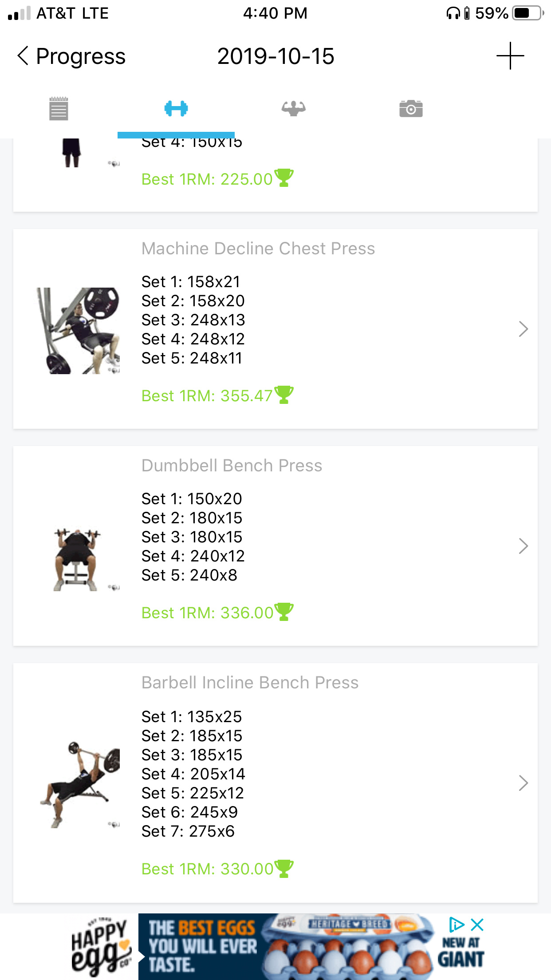The width and height of the screenshot is (551, 980).
Task: Open the body muscle stats tab icon
Action: pyautogui.click(x=293, y=109)
